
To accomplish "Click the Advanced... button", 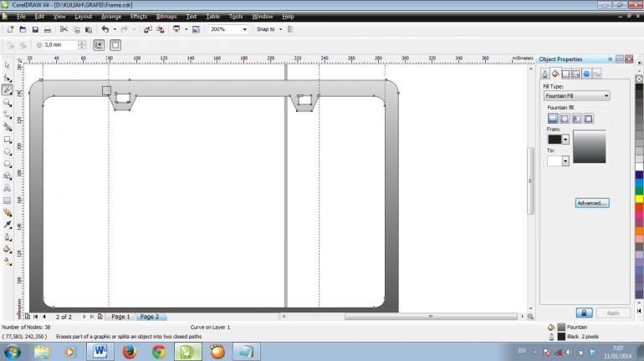I will (592, 203).
